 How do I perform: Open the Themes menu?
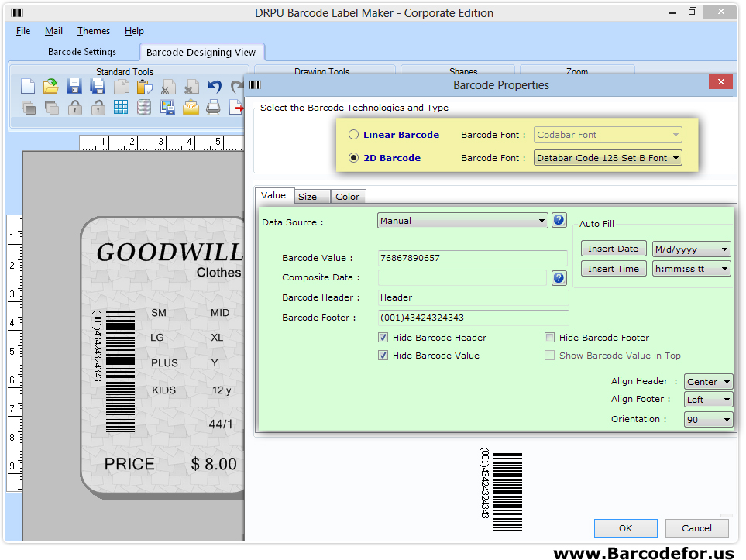coord(94,31)
